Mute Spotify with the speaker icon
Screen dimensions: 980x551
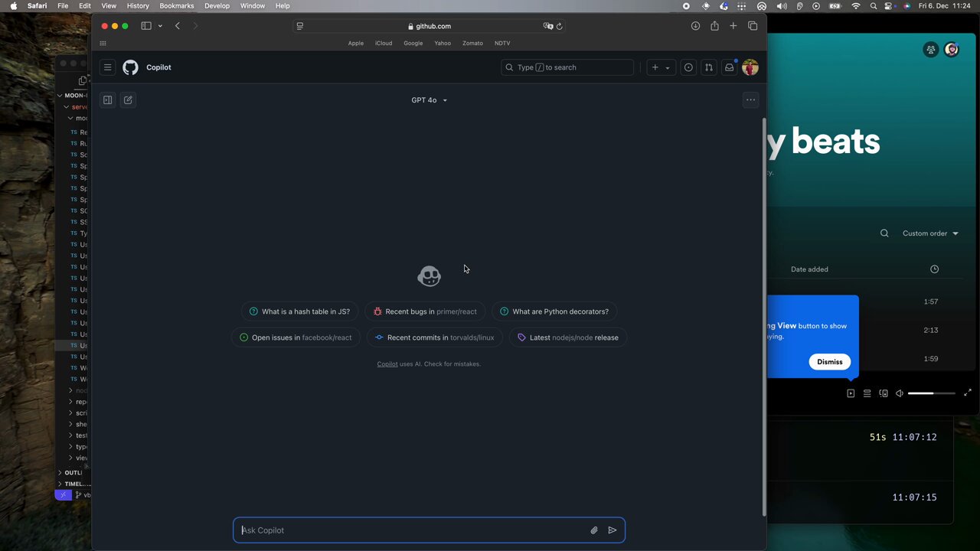point(900,393)
